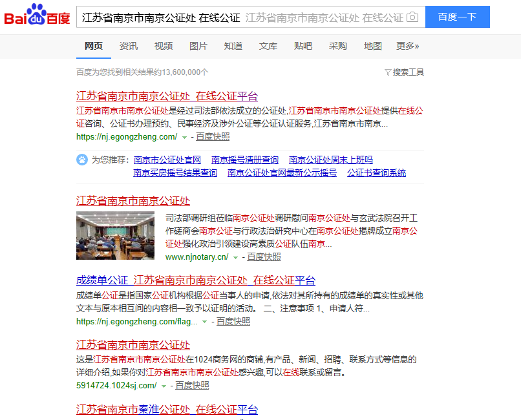Open suggested search 南京买房摇号结果查询
Screen dimensions: 521x420
pyautogui.click(x=175, y=173)
